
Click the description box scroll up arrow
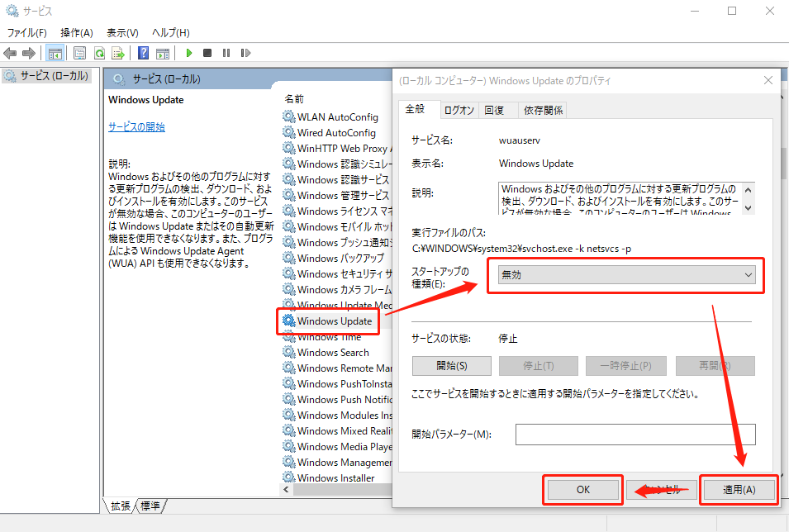tap(748, 190)
